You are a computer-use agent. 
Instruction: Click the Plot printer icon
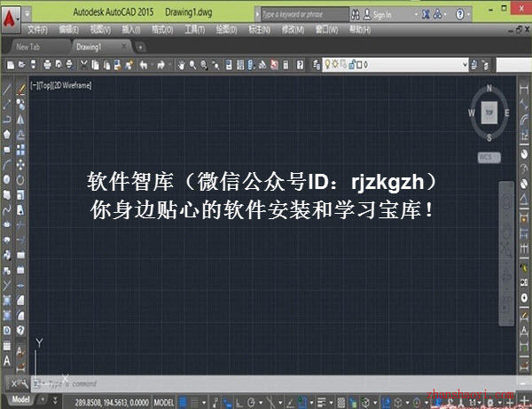(47, 65)
